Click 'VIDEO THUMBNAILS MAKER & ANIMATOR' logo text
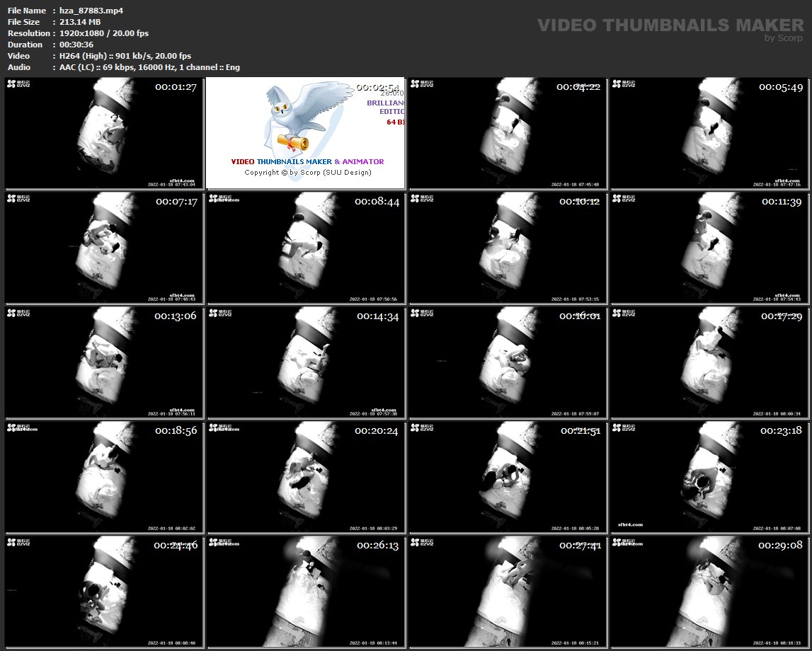 308,161
